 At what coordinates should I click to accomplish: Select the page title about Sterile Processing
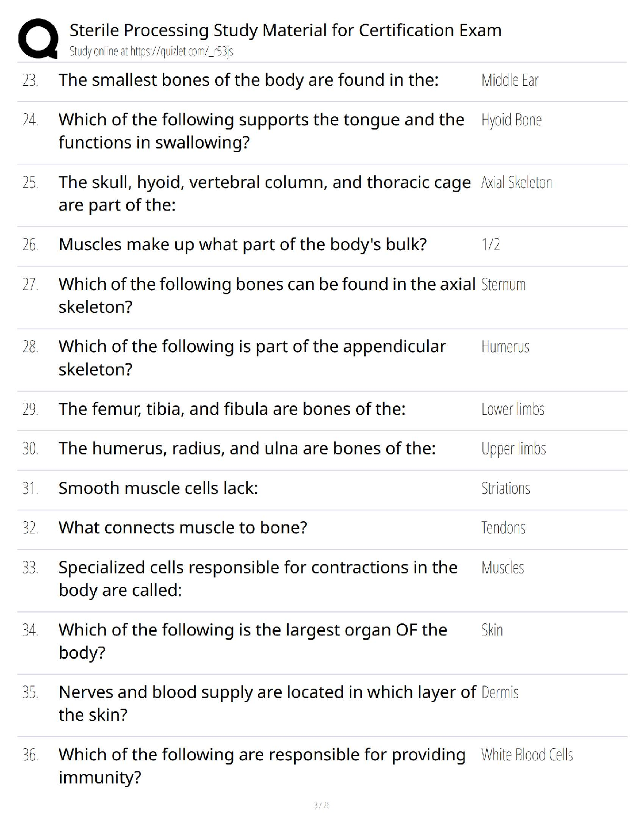285,30
